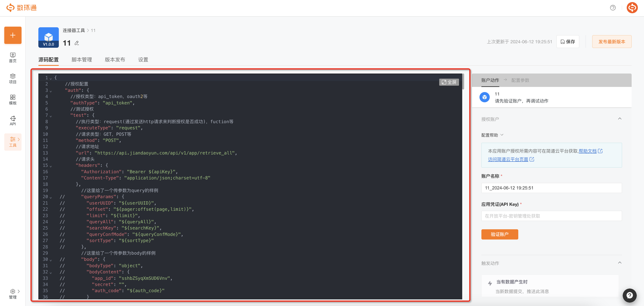Open 管理 settings in sidebar
The height and width of the screenshot is (306, 644).
(13, 294)
